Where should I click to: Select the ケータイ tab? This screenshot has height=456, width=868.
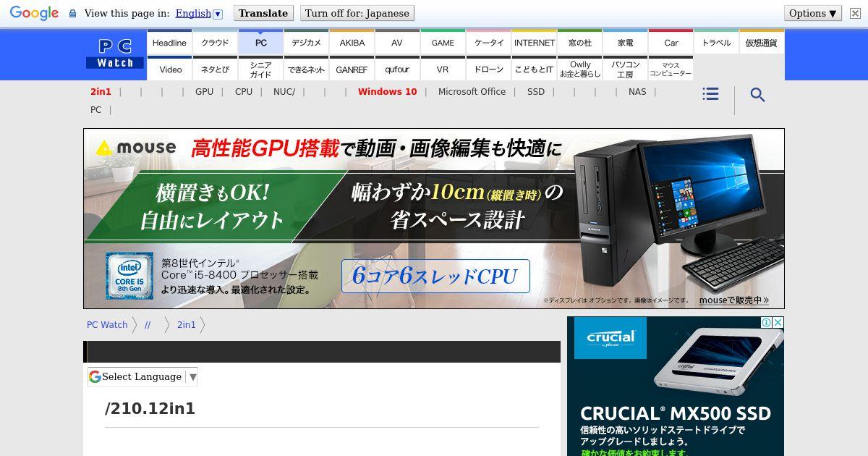pyautogui.click(x=488, y=43)
